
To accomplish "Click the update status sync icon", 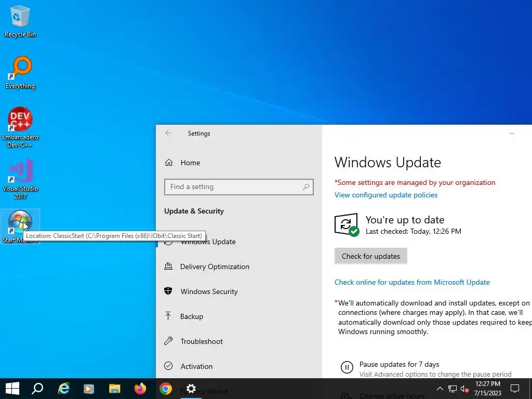I will (x=347, y=224).
